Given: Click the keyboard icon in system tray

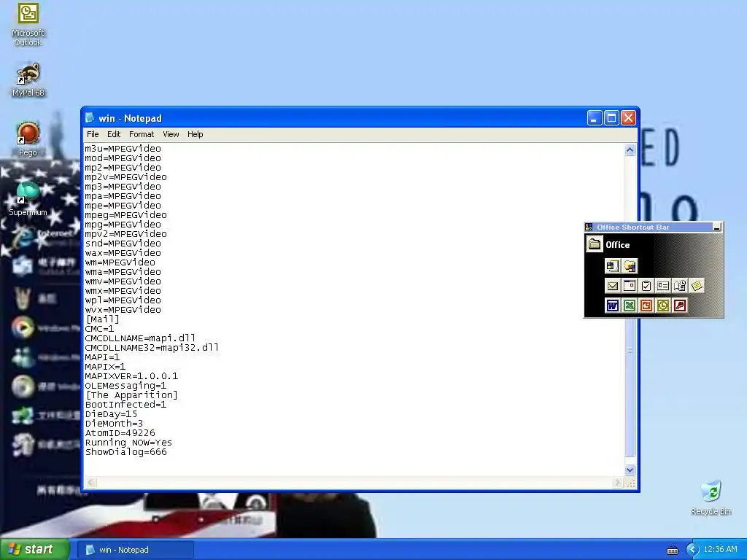Looking at the screenshot, I should click(672, 550).
